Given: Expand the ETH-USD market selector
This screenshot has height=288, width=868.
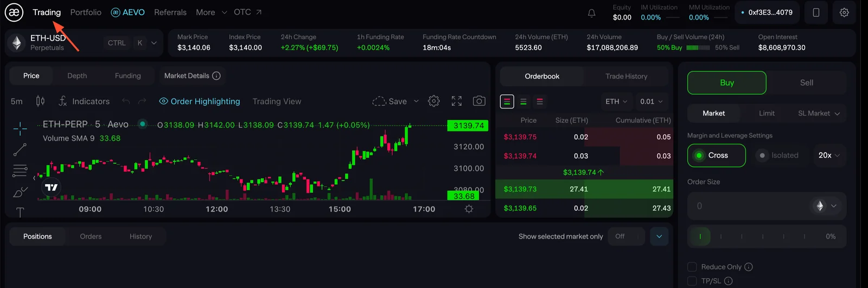Looking at the screenshot, I should click(x=154, y=43).
